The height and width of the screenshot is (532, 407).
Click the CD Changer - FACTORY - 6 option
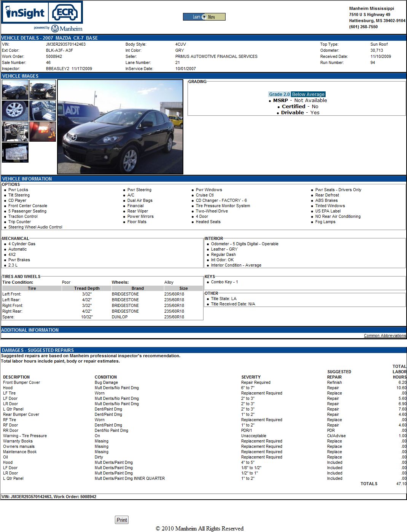click(x=221, y=200)
